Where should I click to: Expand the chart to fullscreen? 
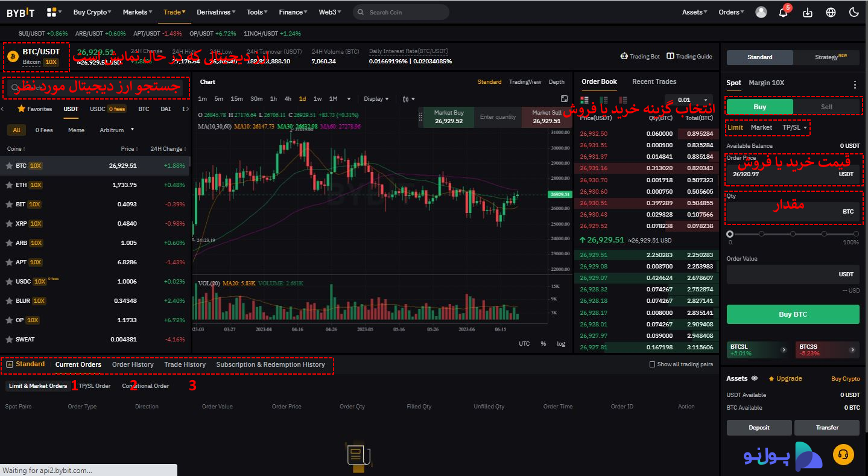click(x=564, y=99)
